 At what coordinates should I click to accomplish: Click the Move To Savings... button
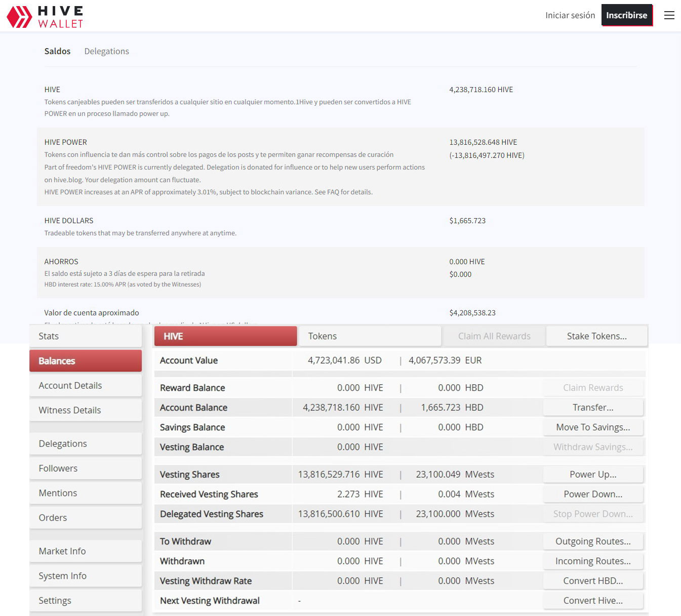593,427
